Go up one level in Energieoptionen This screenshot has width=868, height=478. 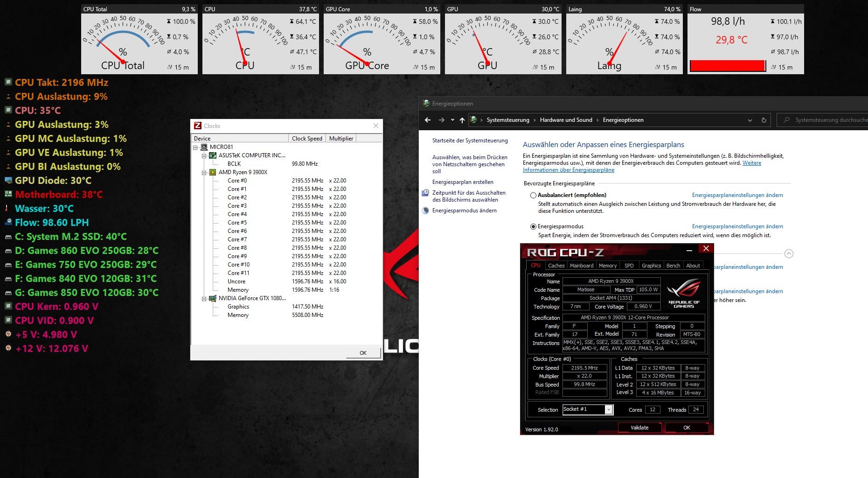click(x=462, y=120)
